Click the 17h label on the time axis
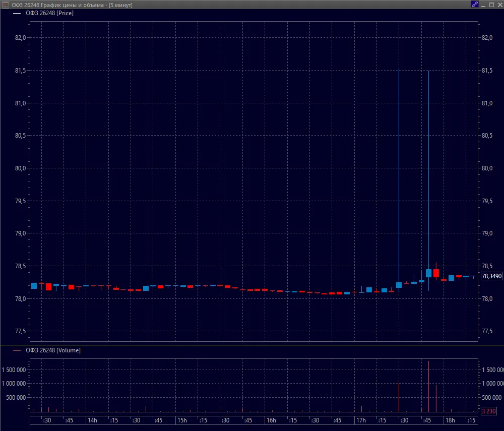This screenshot has width=504, height=431. point(361,420)
